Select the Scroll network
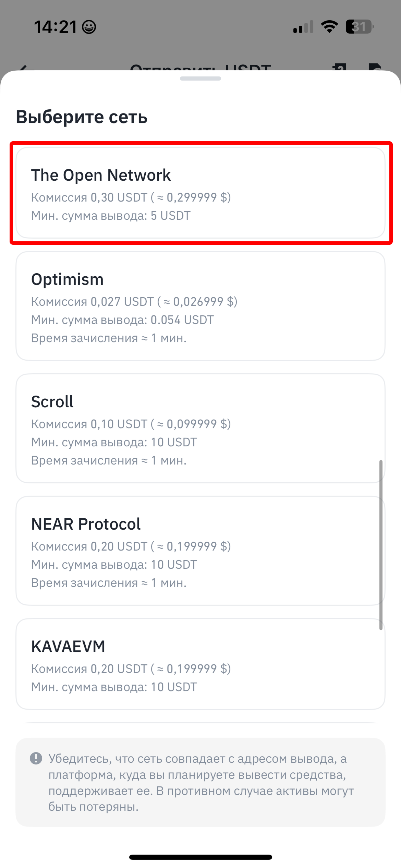The height and width of the screenshot is (868, 401). pos(200,428)
